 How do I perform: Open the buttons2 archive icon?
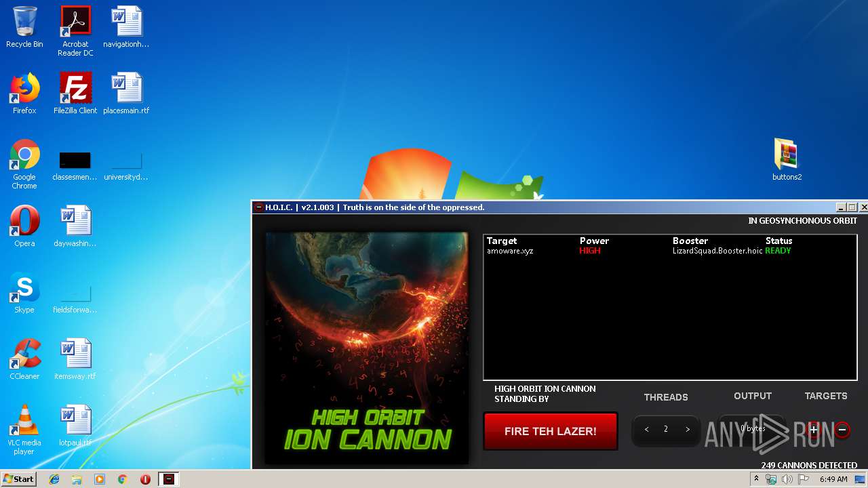tap(787, 160)
